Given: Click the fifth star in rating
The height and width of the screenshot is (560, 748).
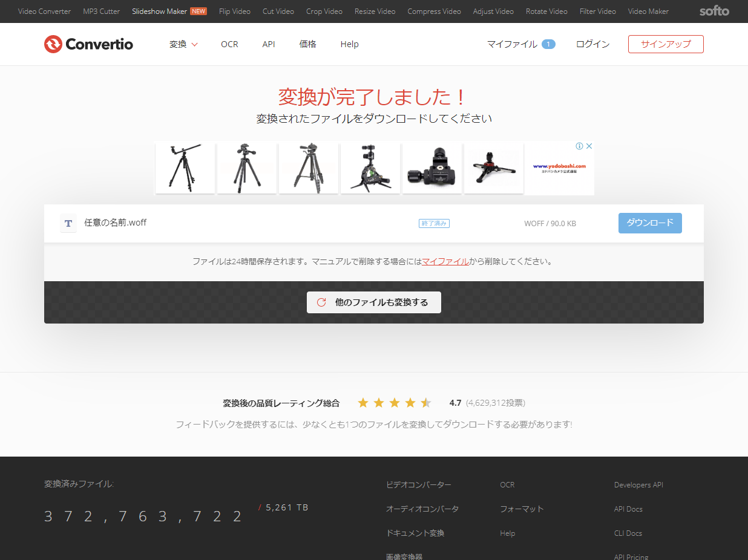Looking at the screenshot, I should click(x=426, y=403).
